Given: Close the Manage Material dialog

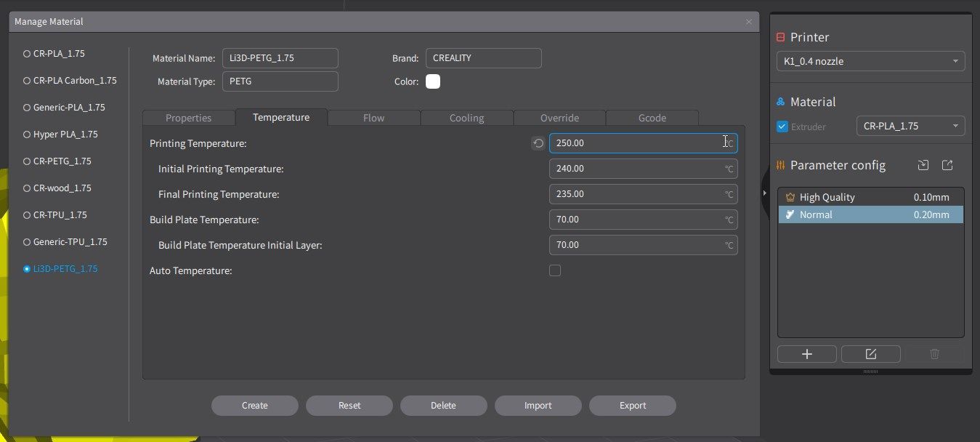Looking at the screenshot, I should click(x=749, y=22).
